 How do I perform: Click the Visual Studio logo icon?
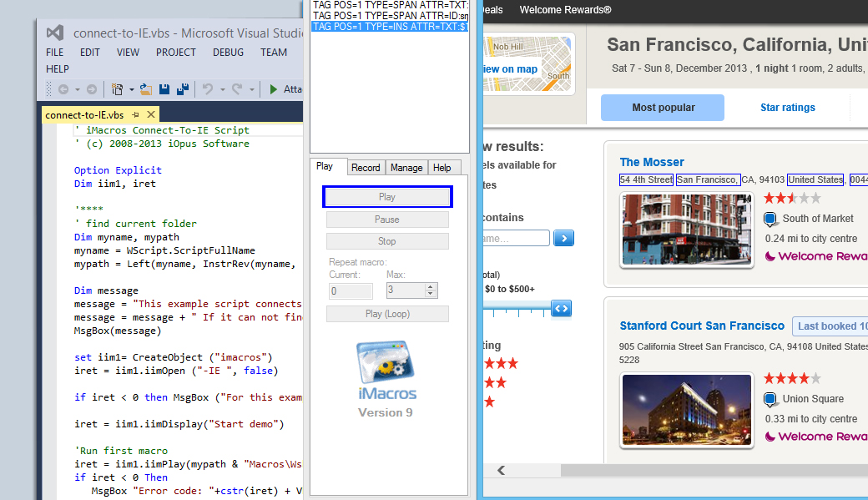click(55, 33)
